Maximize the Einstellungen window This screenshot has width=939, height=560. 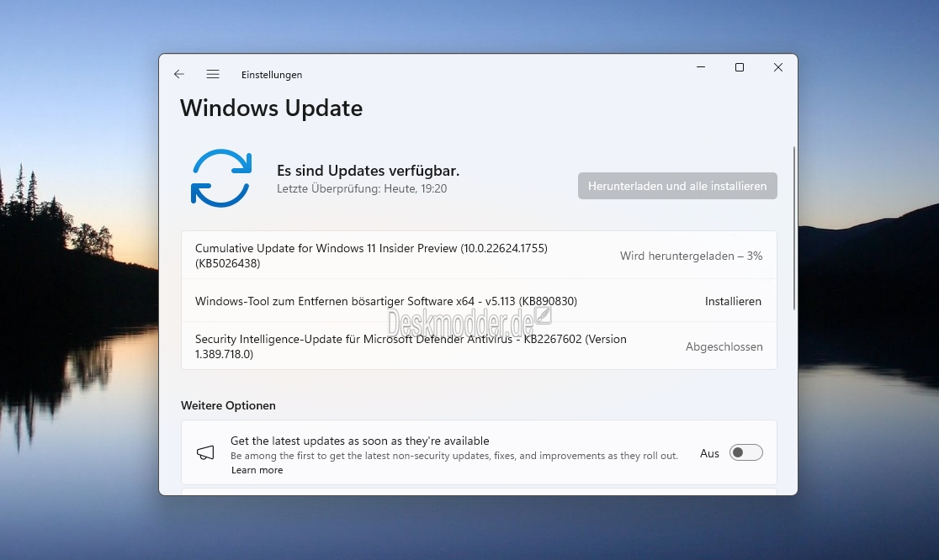[x=740, y=67]
